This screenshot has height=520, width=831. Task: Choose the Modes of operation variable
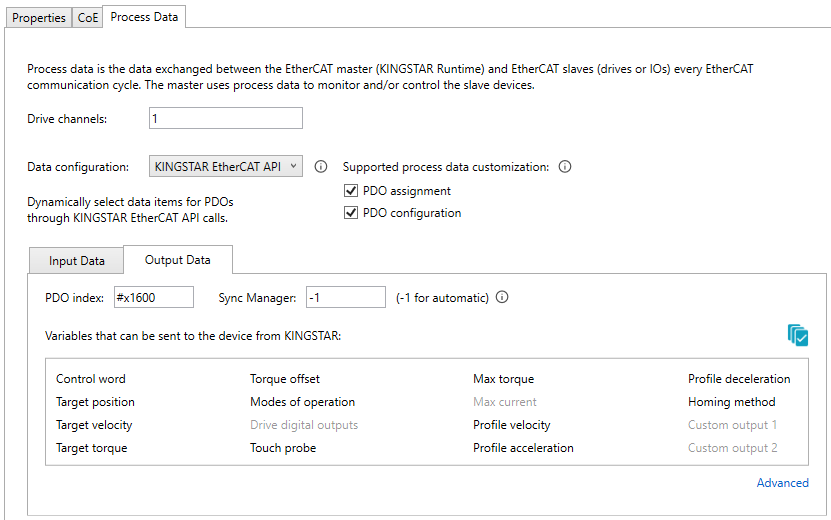pos(302,402)
